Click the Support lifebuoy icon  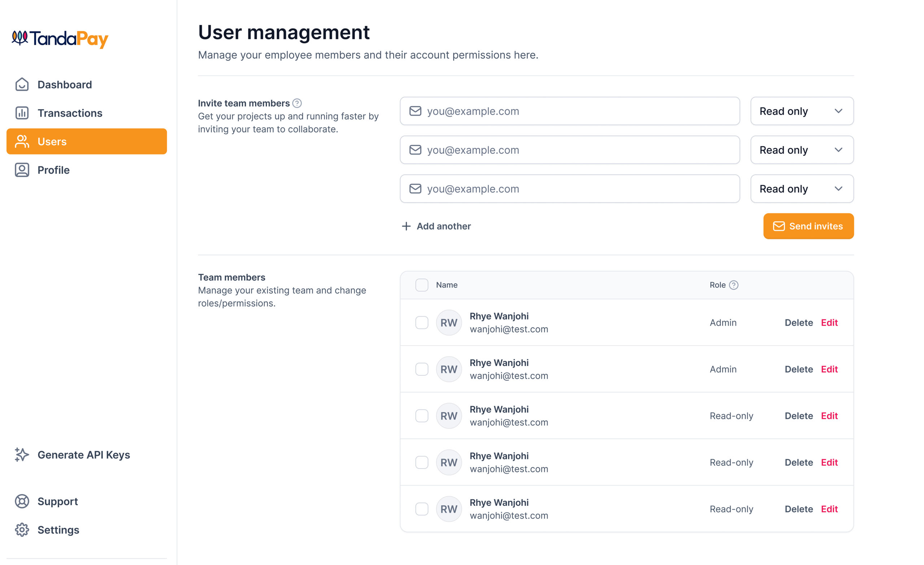[22, 501]
